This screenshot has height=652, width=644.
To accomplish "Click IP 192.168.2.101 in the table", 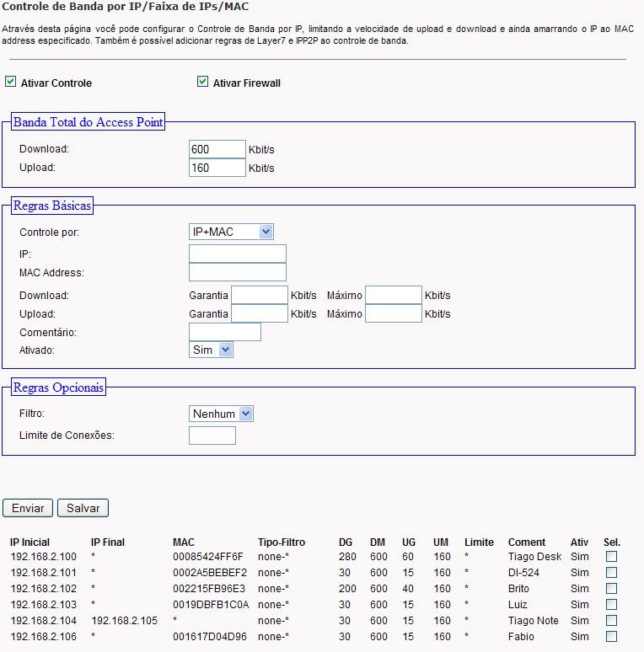I will (x=44, y=573).
